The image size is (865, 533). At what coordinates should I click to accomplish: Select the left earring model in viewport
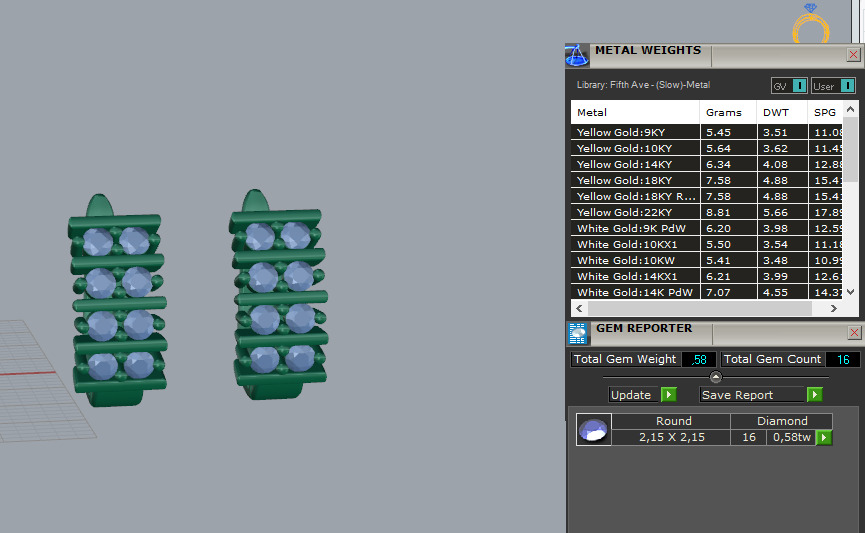point(118,301)
